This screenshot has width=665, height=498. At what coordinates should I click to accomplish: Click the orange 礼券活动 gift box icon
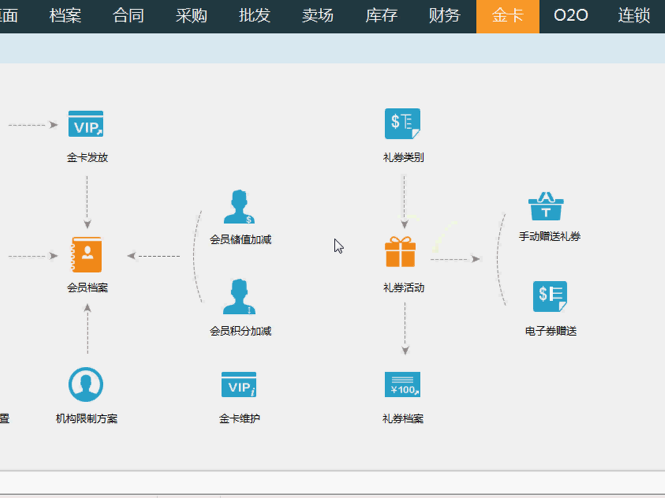(x=401, y=252)
